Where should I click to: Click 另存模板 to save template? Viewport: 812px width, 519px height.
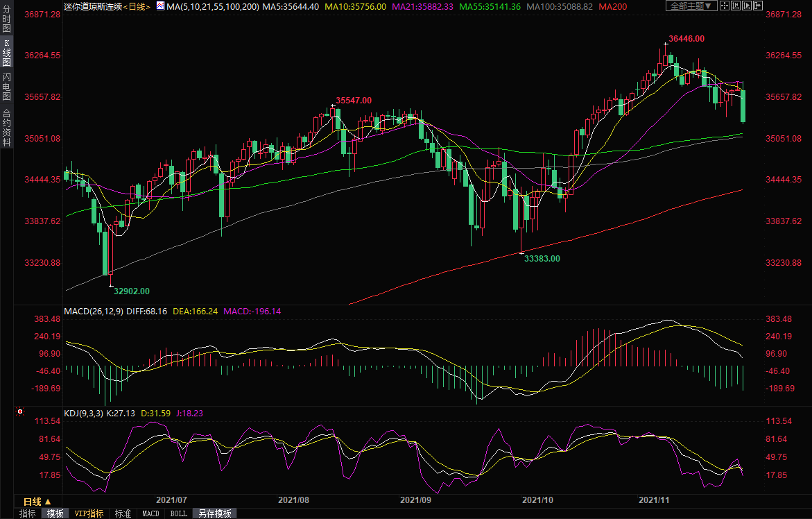click(x=213, y=513)
